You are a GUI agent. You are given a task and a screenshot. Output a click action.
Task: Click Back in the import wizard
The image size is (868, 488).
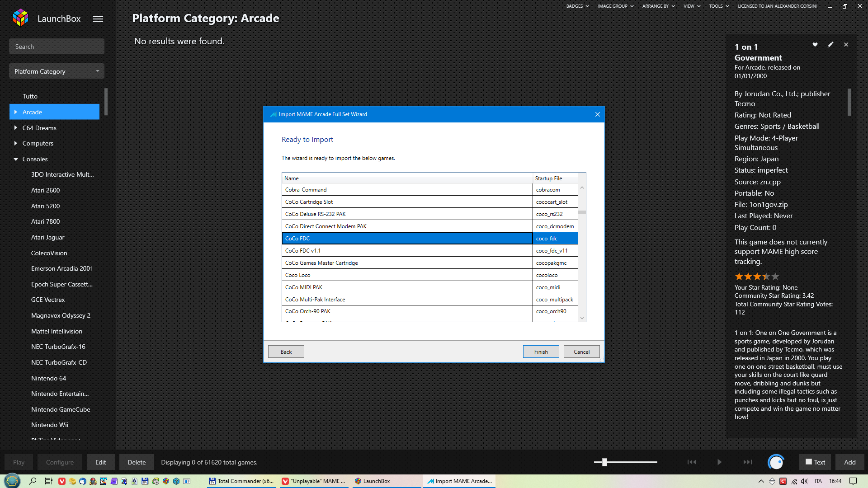tap(286, 352)
